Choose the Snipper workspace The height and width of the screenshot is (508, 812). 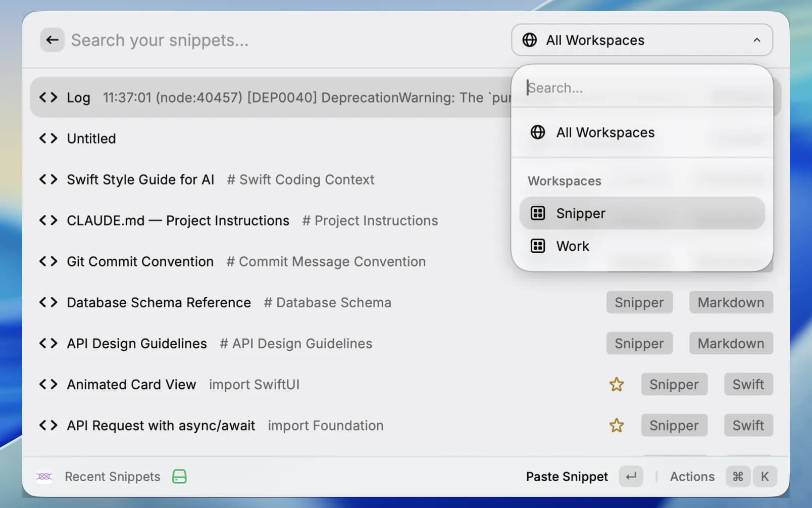coord(642,213)
